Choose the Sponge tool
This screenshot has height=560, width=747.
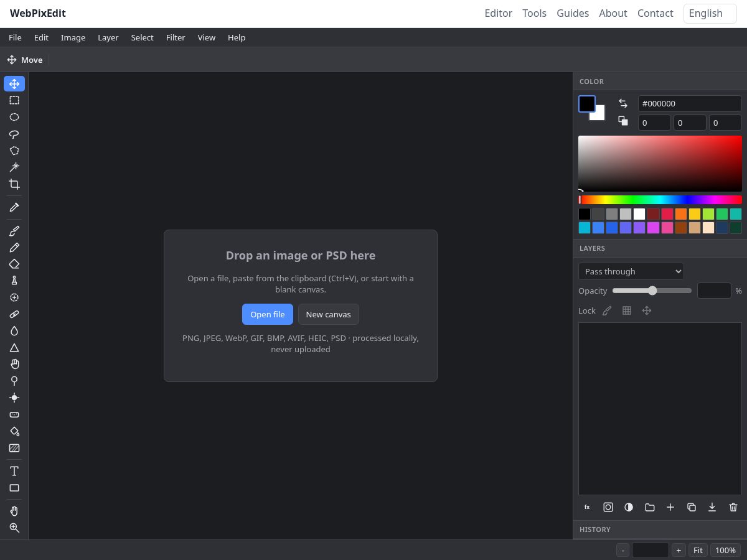point(14,414)
